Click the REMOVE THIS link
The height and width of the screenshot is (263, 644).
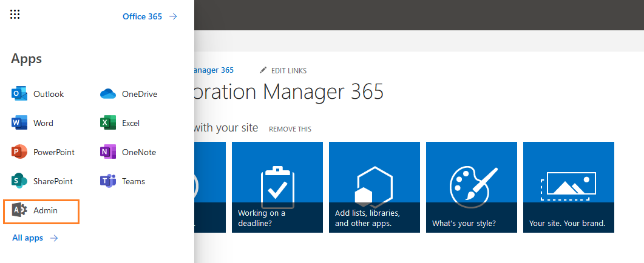pos(290,129)
